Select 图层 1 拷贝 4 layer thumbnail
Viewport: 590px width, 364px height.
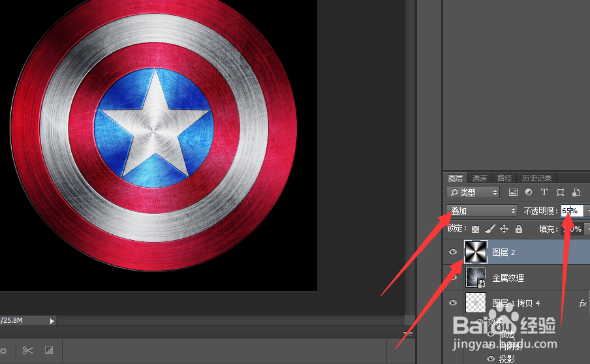coord(476,303)
